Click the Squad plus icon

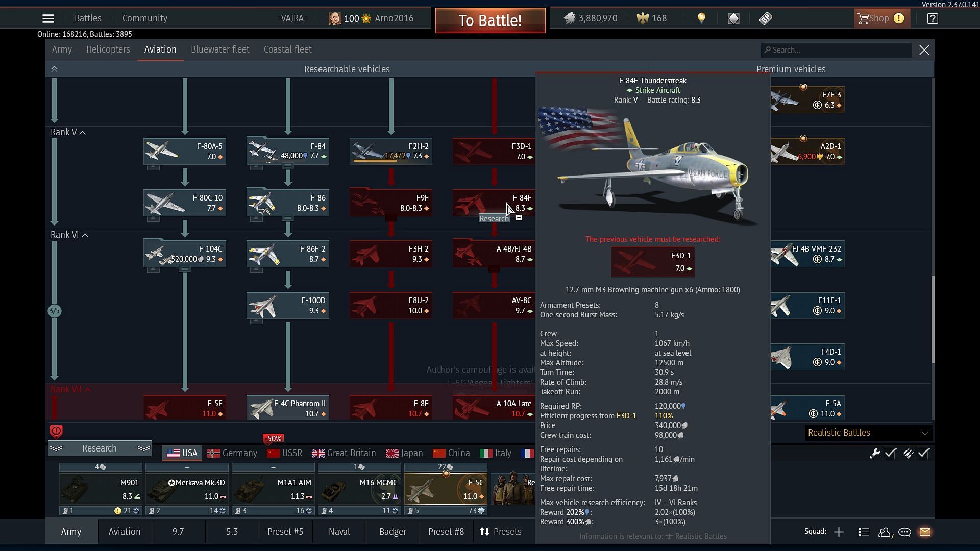pyautogui.click(x=839, y=532)
